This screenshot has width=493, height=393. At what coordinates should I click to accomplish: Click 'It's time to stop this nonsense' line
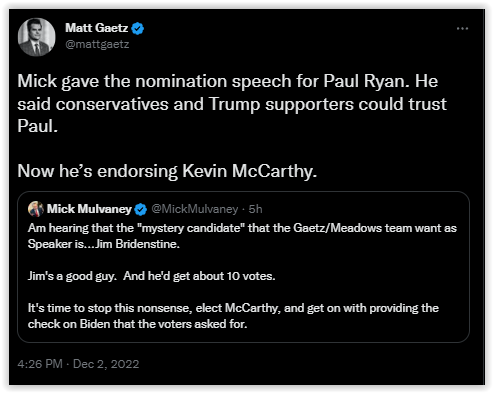pyautogui.click(x=233, y=308)
